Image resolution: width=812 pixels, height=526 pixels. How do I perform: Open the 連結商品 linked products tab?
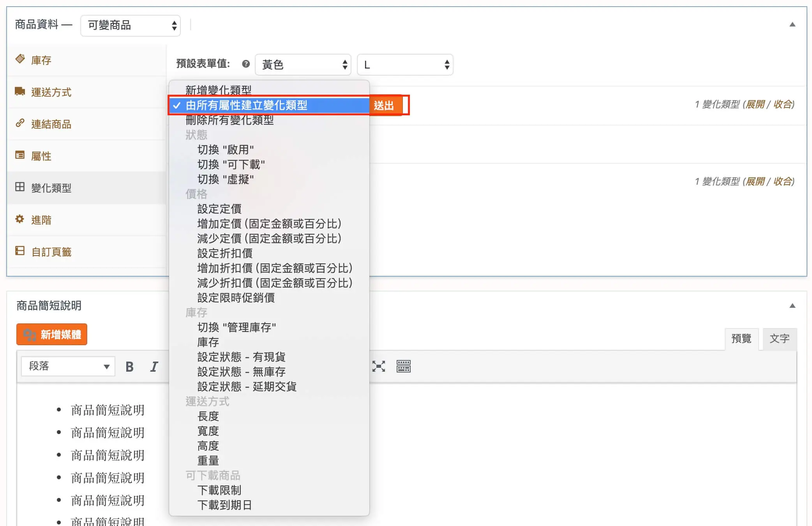86,124
